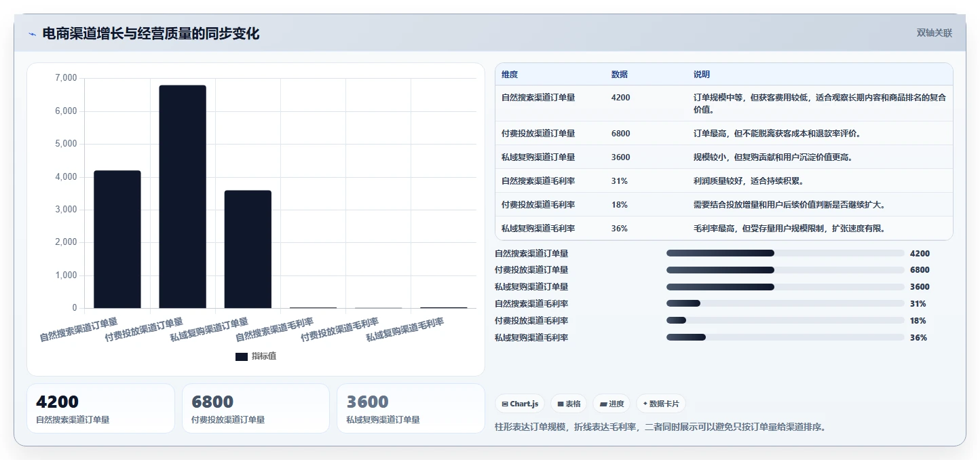This screenshot has height=460, width=980.
Task: Click the 付费投放渠道订单量 bar in chart
Action: pos(183,197)
